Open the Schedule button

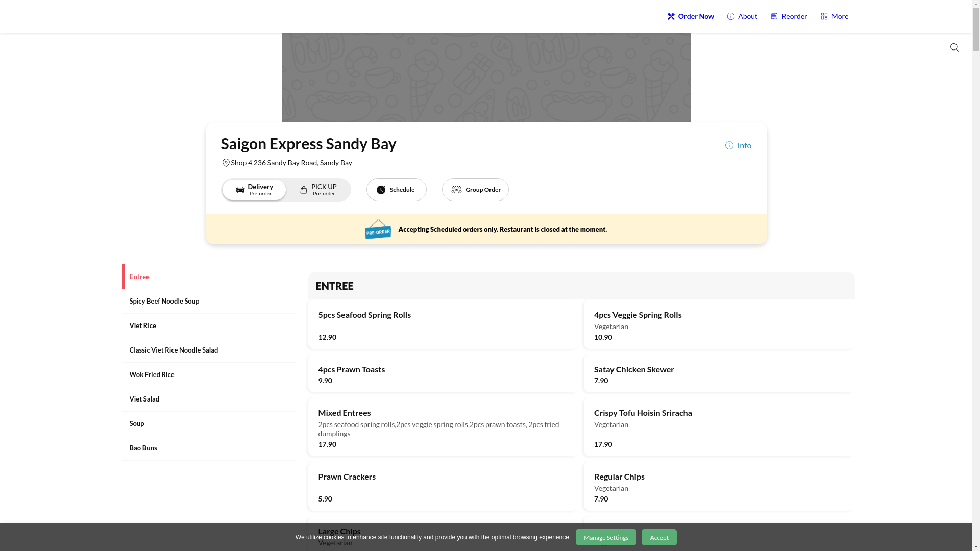[x=396, y=190]
